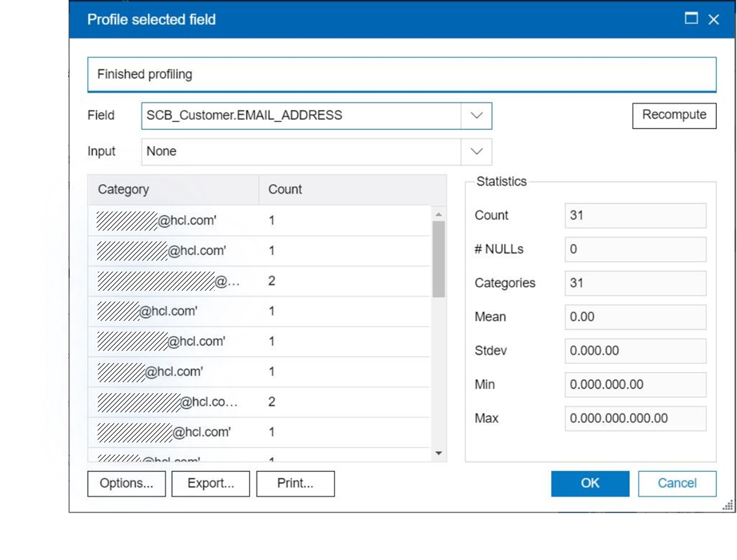Screen dimensions: 737x560
Task: Close the Profile selected field dialog
Action: (x=714, y=20)
